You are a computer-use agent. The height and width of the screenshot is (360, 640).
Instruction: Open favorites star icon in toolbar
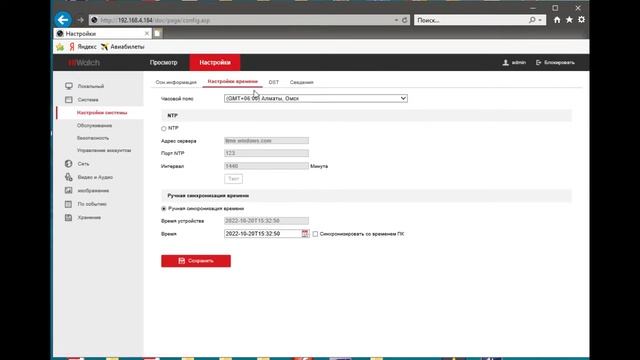(569, 20)
